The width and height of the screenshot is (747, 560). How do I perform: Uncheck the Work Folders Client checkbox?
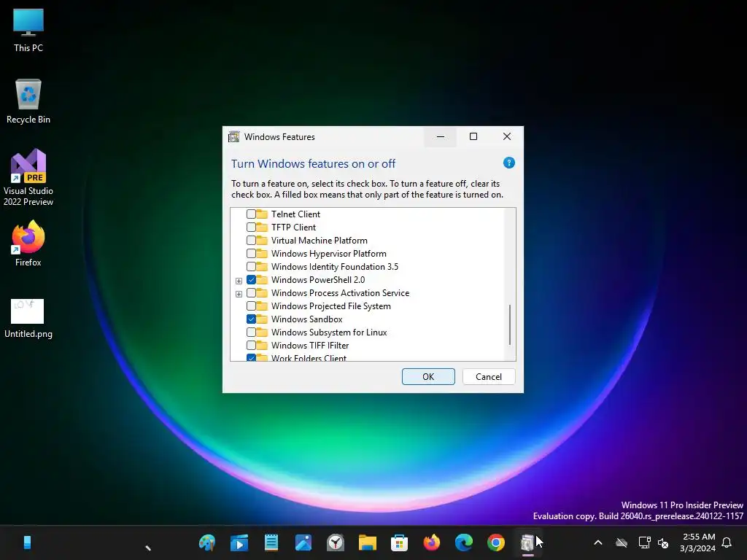pyautogui.click(x=251, y=357)
